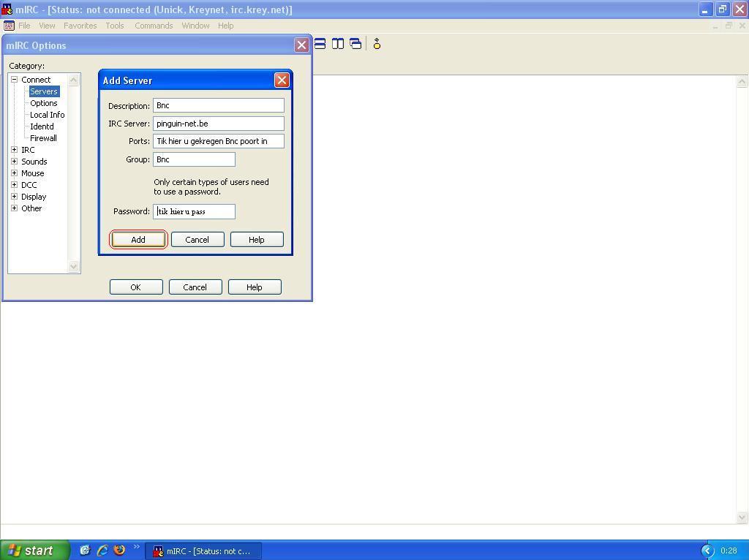Expand the Display category
Screen dimensions: 749x560
(x=15, y=197)
